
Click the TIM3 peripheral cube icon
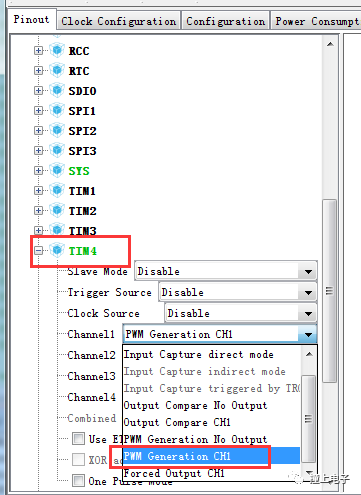click(57, 230)
